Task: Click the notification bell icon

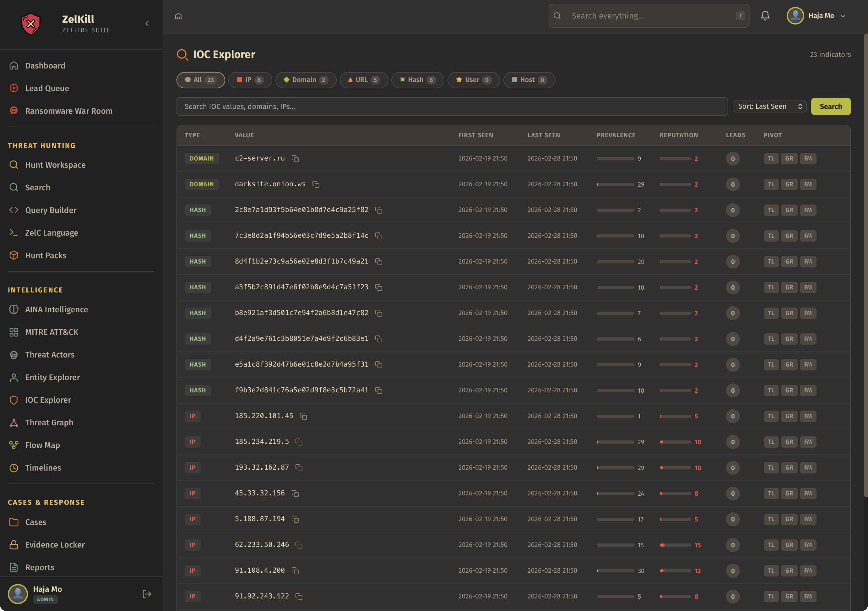Action: (x=765, y=16)
